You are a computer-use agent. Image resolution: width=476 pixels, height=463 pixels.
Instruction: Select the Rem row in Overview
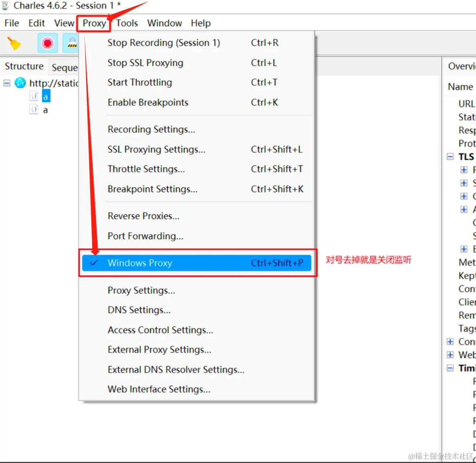click(x=467, y=315)
